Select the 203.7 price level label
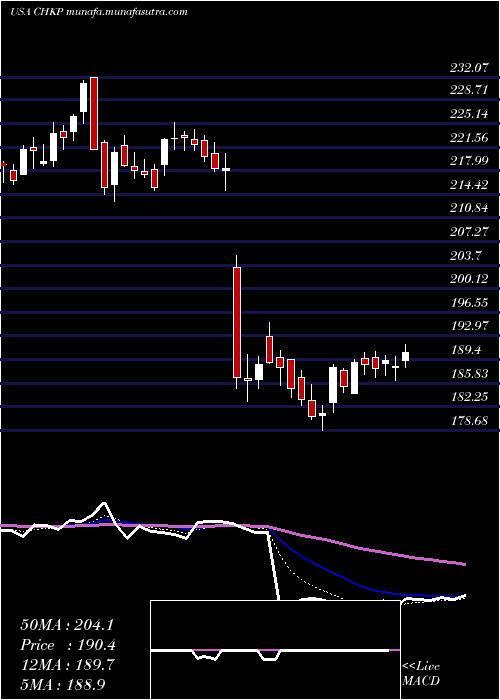This screenshot has height=700, width=500. pos(466,256)
